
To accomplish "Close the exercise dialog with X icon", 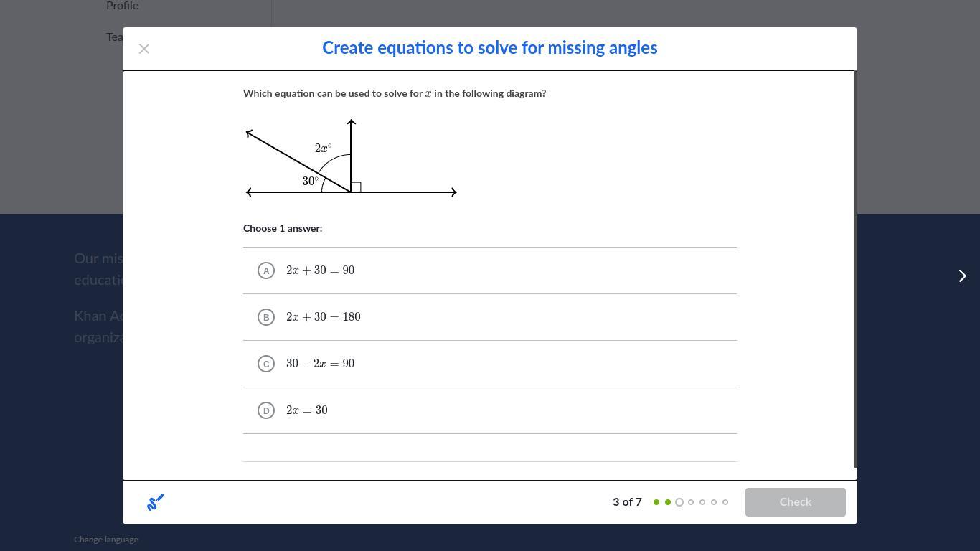I will click(x=144, y=49).
